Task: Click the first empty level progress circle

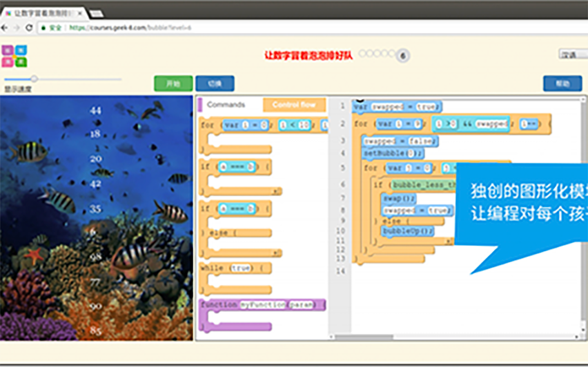Action: [x=362, y=53]
